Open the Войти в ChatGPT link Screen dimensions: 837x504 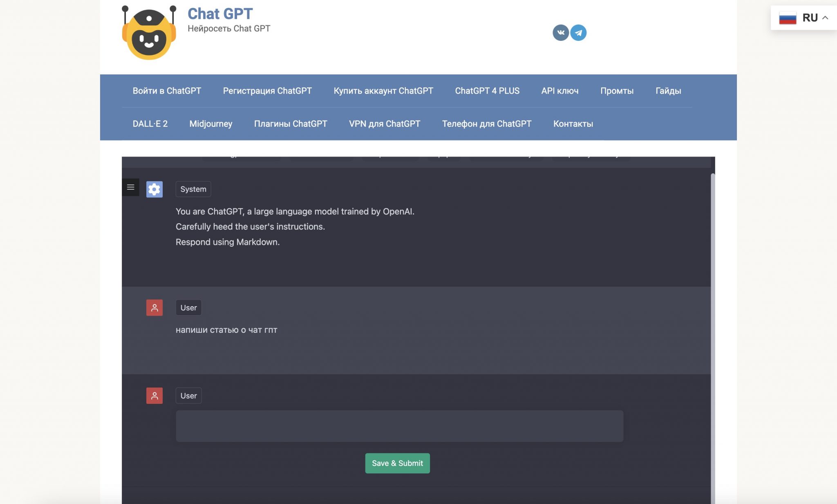pos(167,91)
